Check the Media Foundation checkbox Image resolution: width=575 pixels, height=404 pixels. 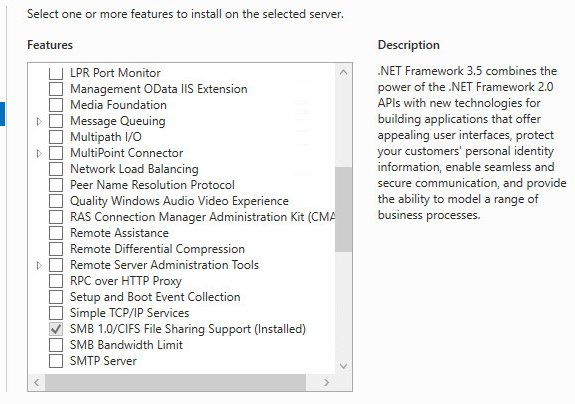click(56, 105)
